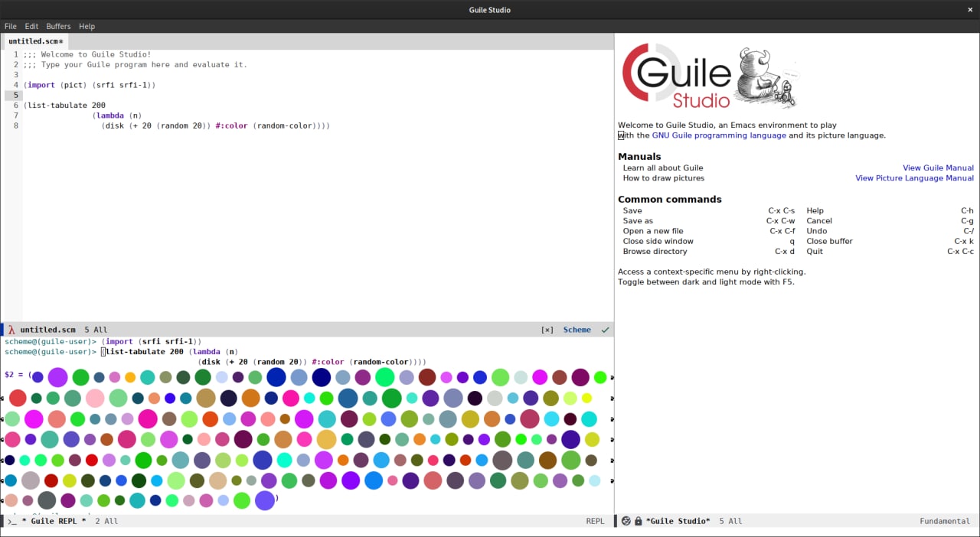Click the *Guile Studio* buffer name
This screenshot has width=980, height=537.
[678, 521]
